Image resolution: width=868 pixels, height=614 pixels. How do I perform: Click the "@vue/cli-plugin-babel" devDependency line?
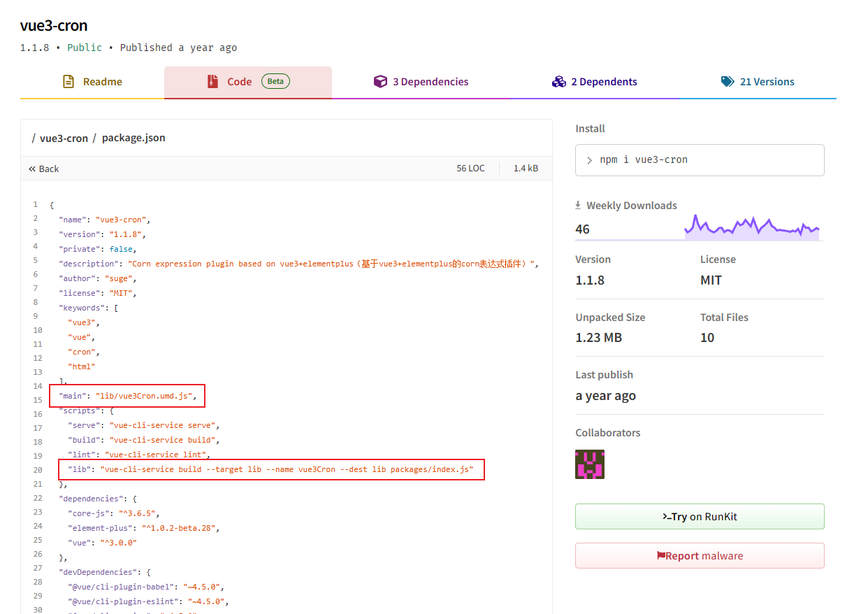click(146, 587)
